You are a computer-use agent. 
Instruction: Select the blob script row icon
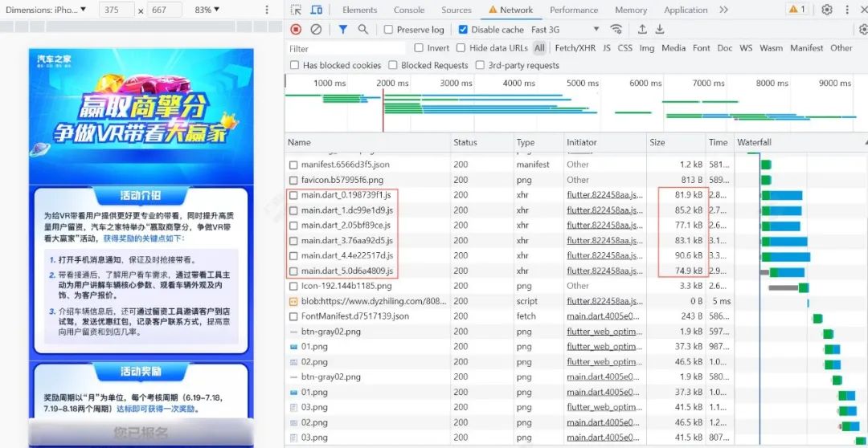coord(294,301)
